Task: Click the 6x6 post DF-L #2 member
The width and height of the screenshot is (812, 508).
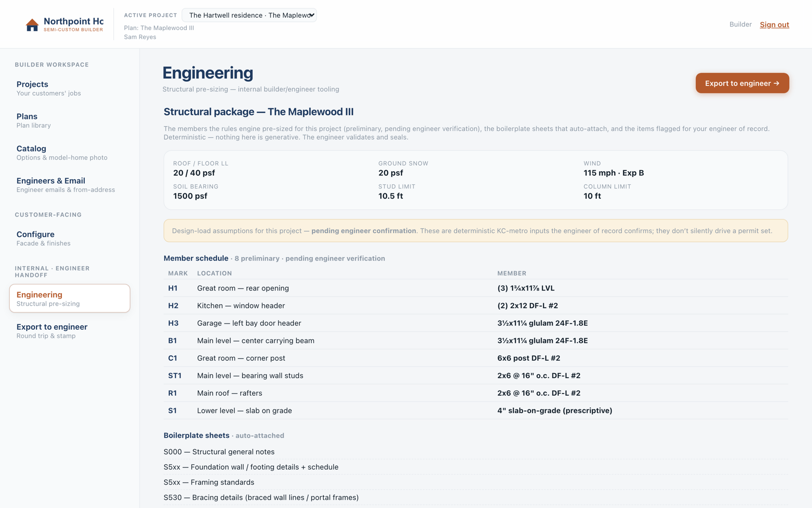Action: [529, 358]
